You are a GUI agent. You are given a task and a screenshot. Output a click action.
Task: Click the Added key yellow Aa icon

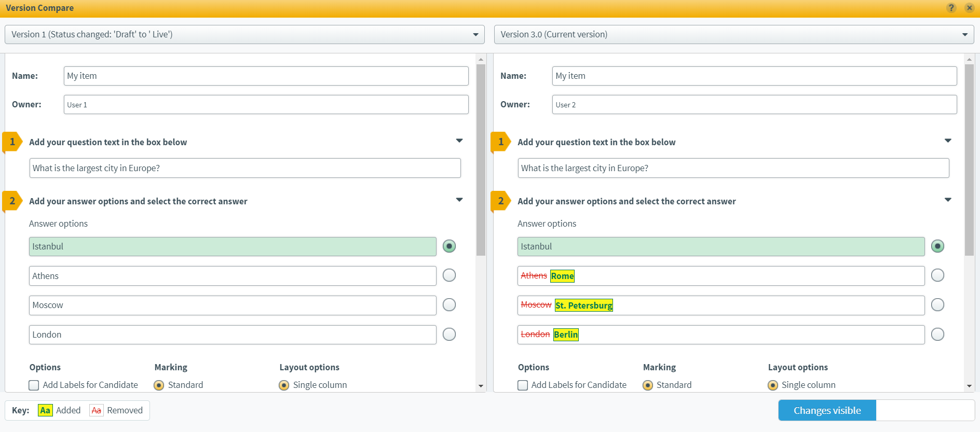coord(45,410)
